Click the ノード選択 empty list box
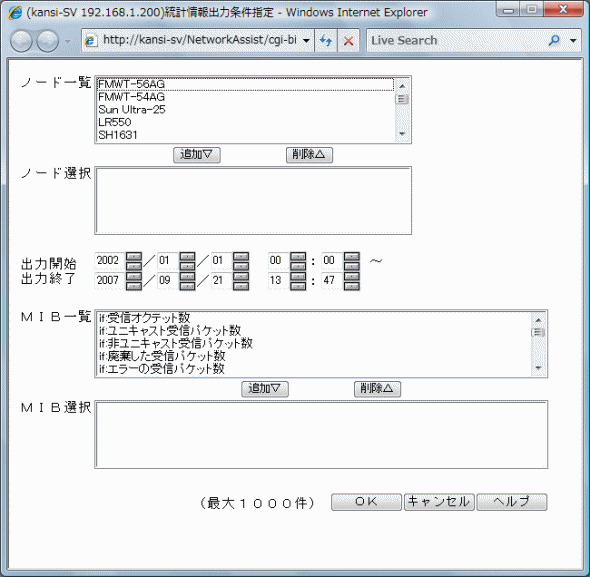 click(x=253, y=201)
